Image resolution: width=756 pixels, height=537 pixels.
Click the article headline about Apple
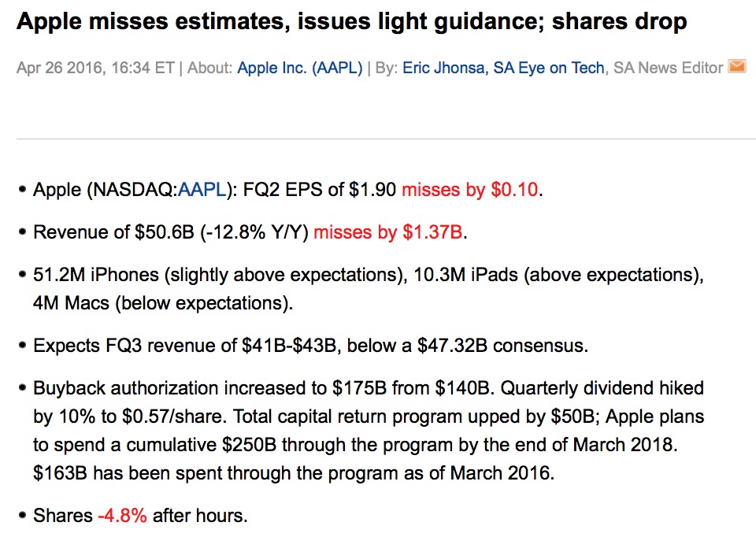(351, 21)
